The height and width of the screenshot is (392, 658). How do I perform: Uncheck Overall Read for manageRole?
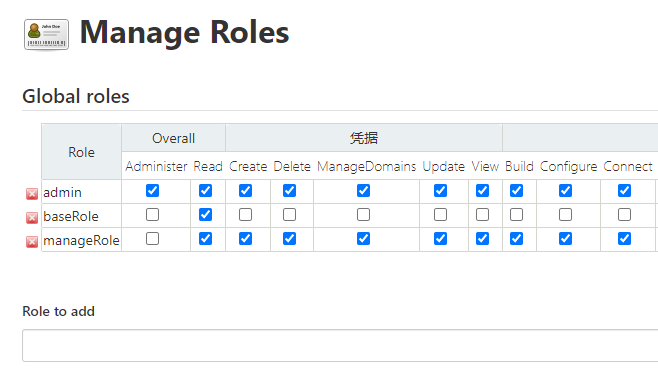pos(205,238)
